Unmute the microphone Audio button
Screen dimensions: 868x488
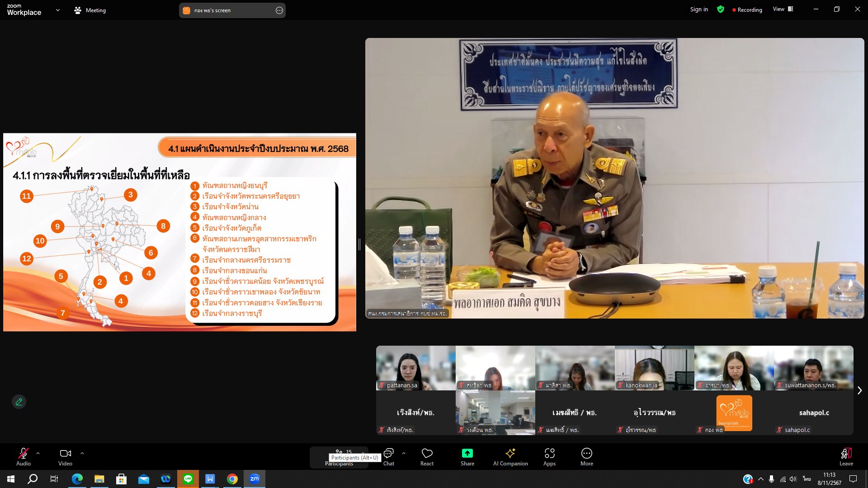coord(24,456)
